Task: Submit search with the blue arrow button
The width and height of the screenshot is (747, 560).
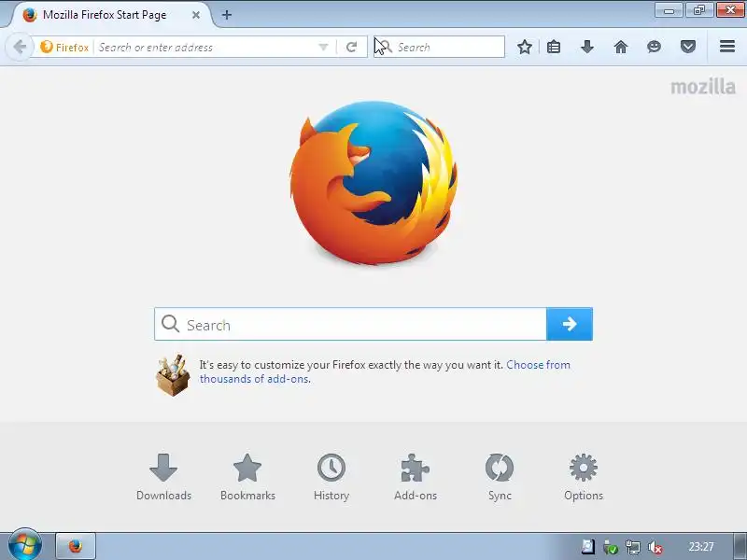Action: pyautogui.click(x=570, y=324)
